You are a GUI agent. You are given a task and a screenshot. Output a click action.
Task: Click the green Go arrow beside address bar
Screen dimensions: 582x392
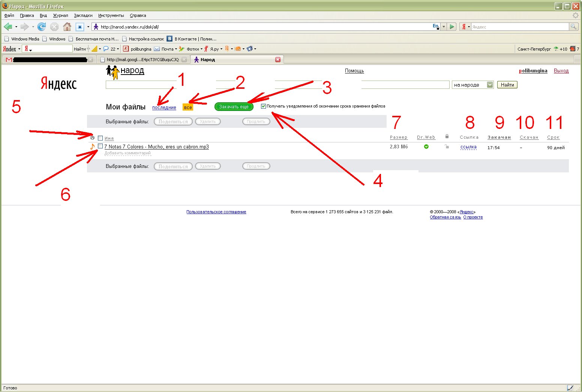pyautogui.click(x=452, y=27)
